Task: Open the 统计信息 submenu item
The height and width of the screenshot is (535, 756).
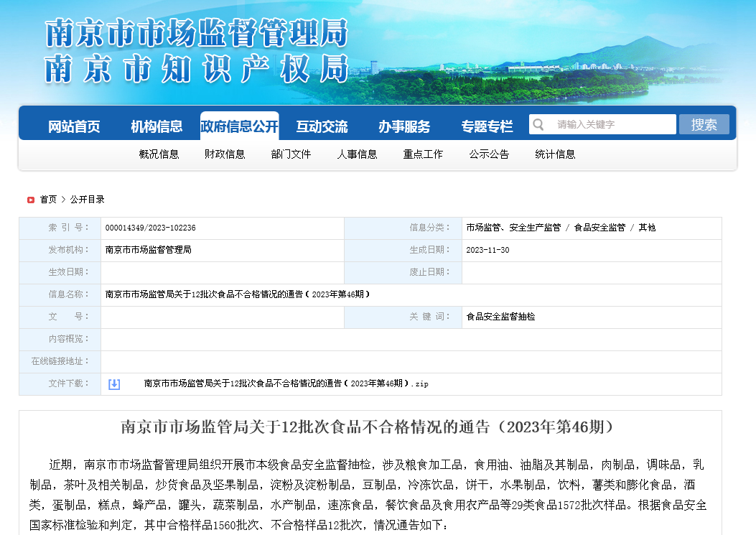Action: pos(555,154)
